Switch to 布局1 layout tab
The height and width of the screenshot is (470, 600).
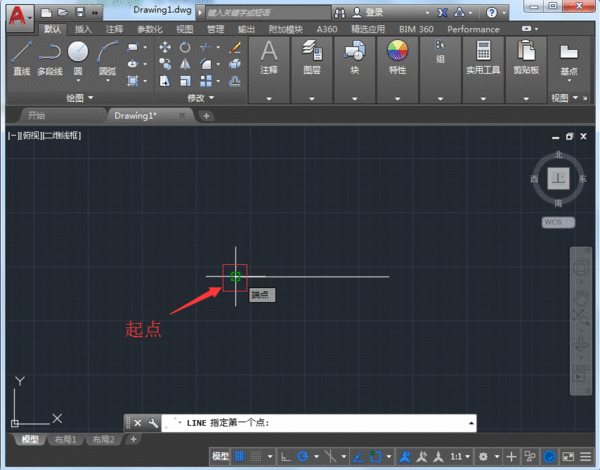[x=65, y=440]
